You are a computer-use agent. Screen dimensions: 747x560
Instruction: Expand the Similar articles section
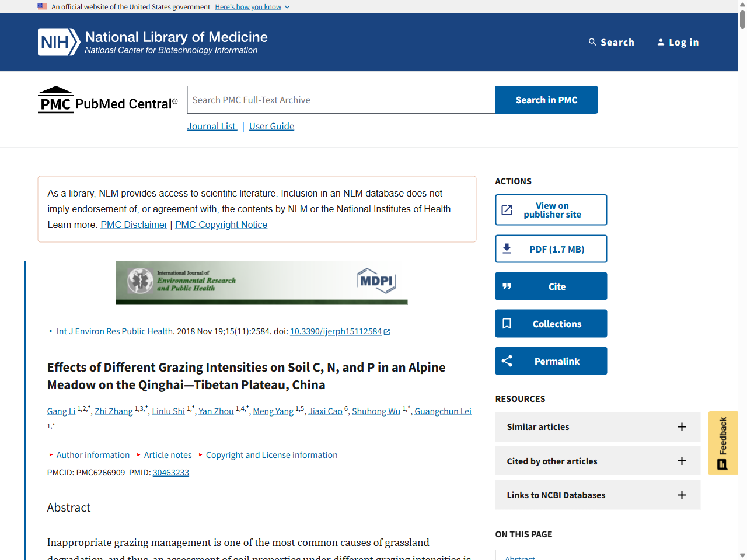tap(681, 427)
